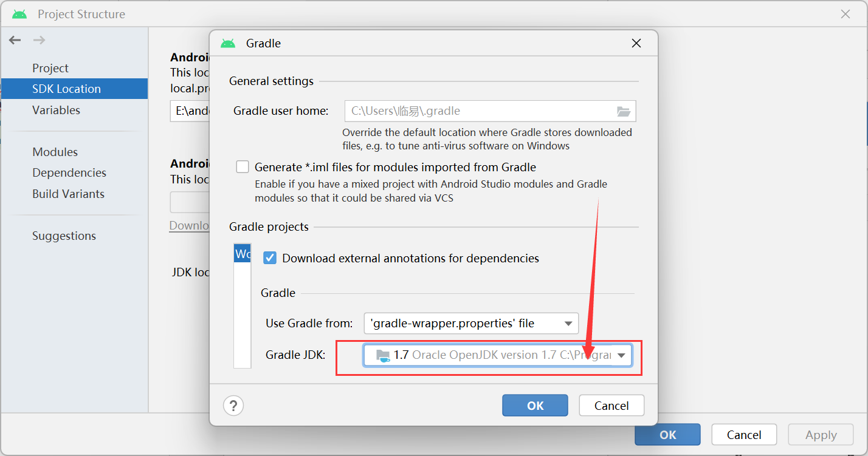Confirm Gradle dialog with OK button
The image size is (868, 456).
[x=535, y=406]
